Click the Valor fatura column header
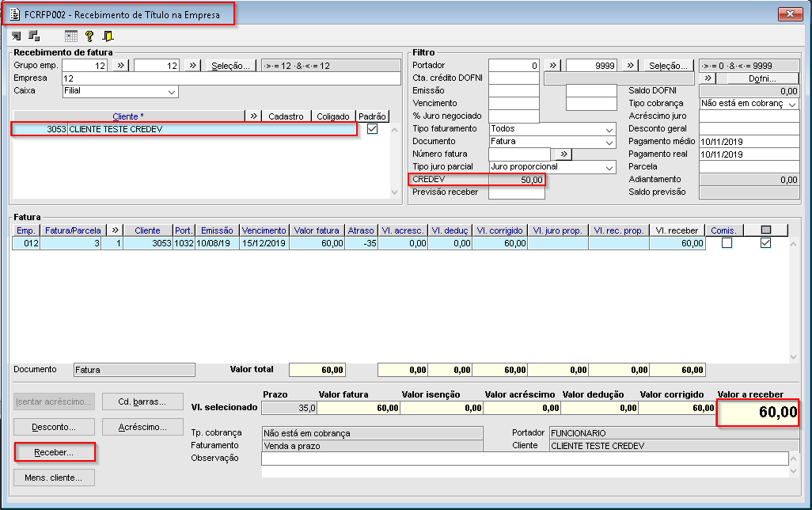 click(317, 230)
